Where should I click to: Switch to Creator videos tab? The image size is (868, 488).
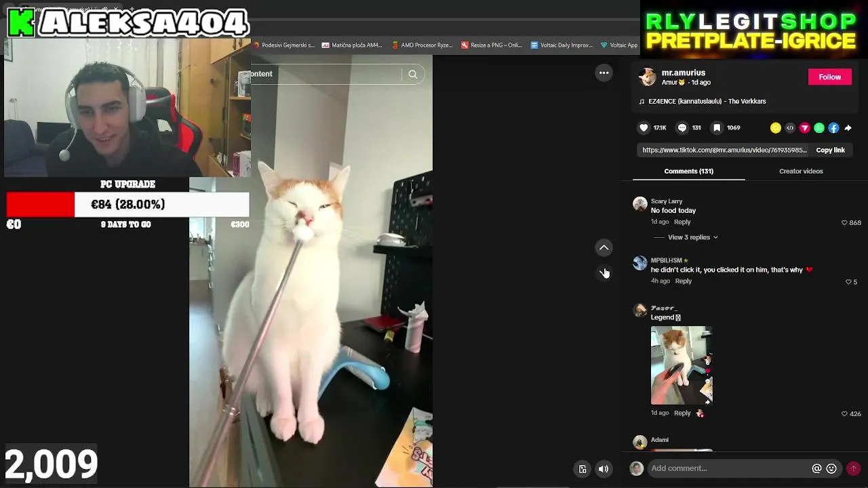point(801,171)
